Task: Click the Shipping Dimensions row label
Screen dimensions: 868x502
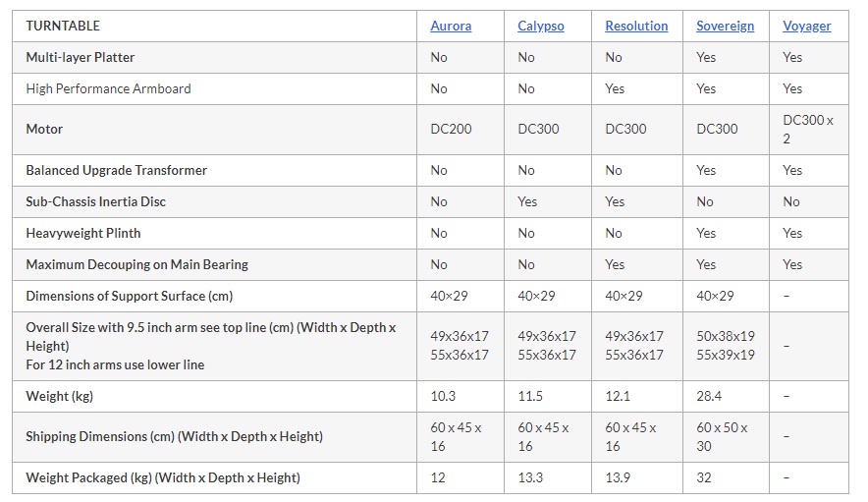Action: coord(174,436)
